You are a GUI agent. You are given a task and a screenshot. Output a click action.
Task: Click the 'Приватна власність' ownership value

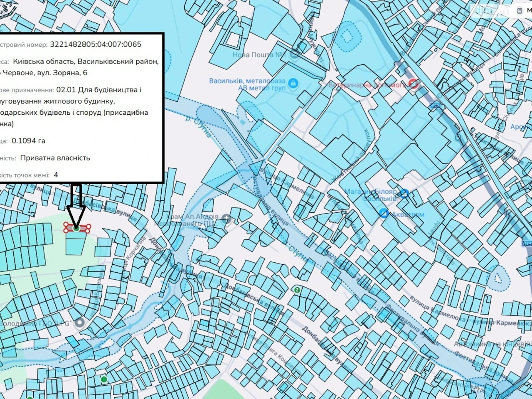coord(55,158)
